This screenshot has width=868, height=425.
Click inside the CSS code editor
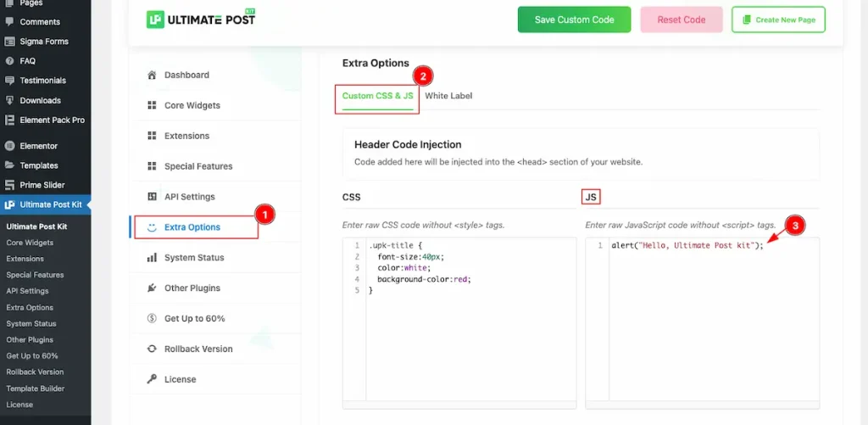[470, 339]
